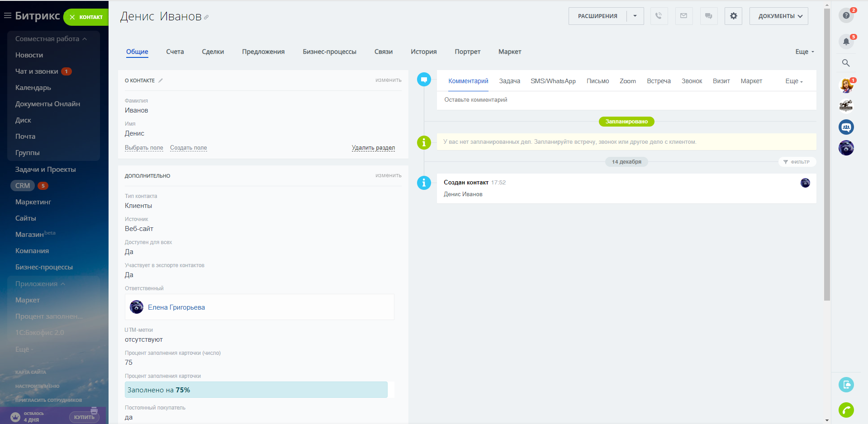Click the Создать поле link
The image size is (868, 424).
pos(188,148)
